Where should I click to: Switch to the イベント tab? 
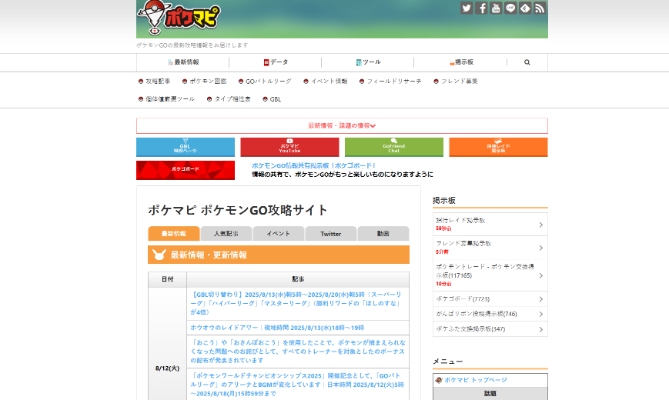[x=278, y=234]
